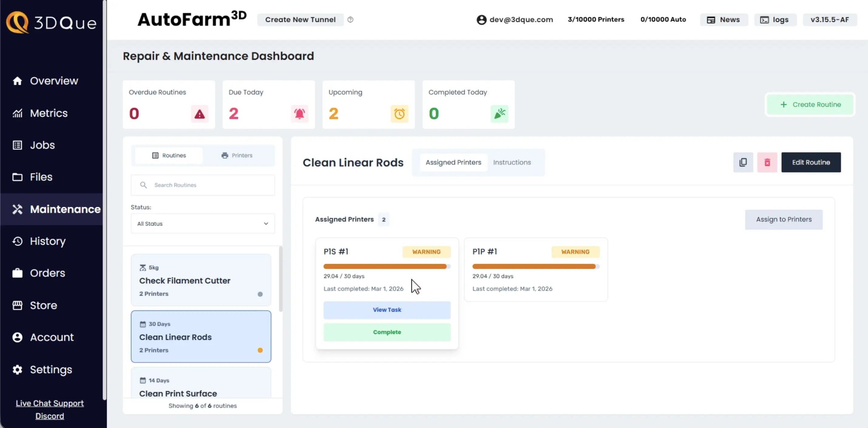Click the delete routine trash icon
The height and width of the screenshot is (428, 868).
(x=767, y=162)
